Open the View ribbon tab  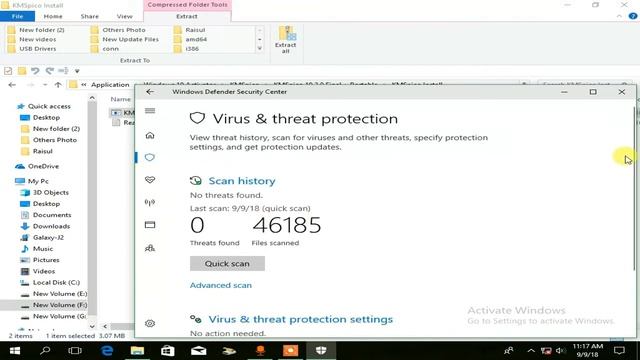pos(124,16)
